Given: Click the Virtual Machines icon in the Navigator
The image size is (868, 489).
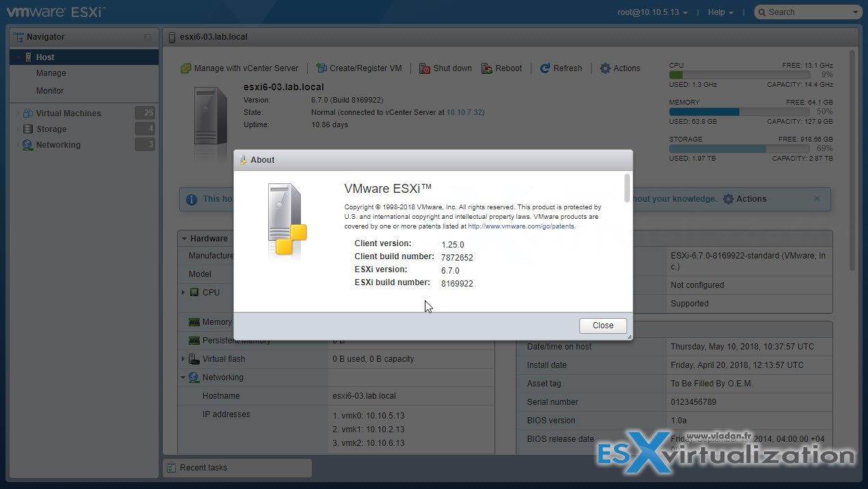Looking at the screenshot, I should click(x=28, y=114).
